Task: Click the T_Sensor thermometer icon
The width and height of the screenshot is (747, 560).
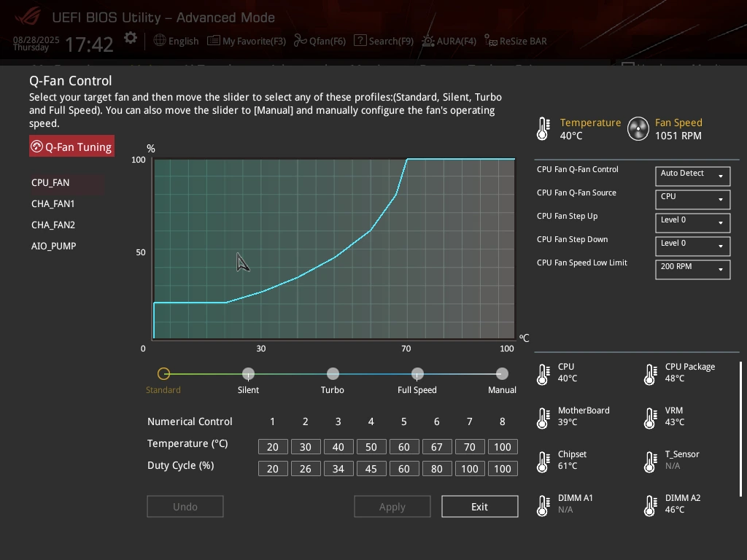Action: (x=650, y=462)
